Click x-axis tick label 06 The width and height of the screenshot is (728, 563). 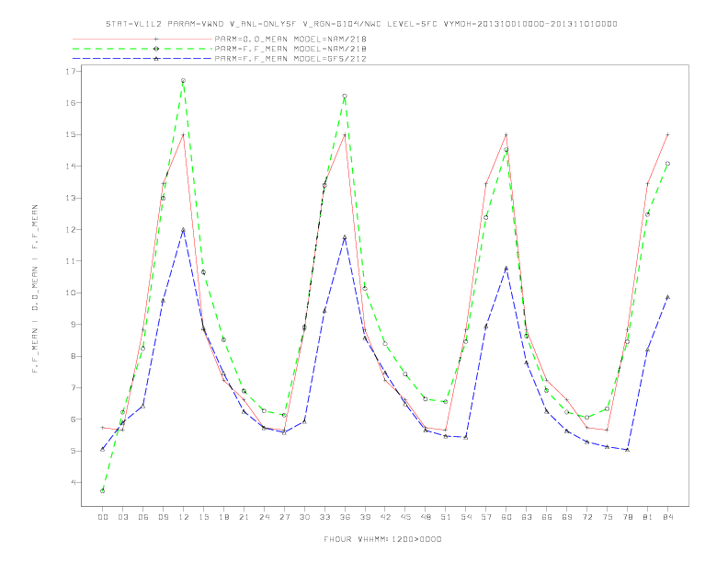point(143,517)
